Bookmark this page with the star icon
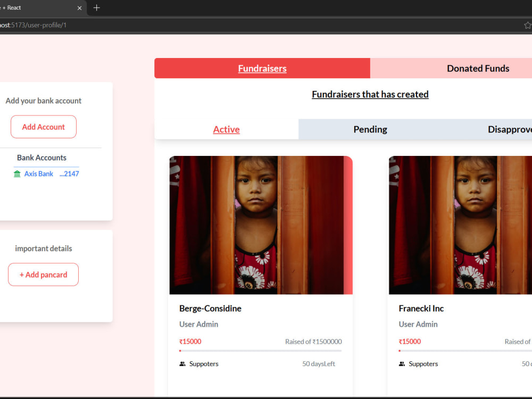Viewport: 532px width, 399px height. click(528, 25)
